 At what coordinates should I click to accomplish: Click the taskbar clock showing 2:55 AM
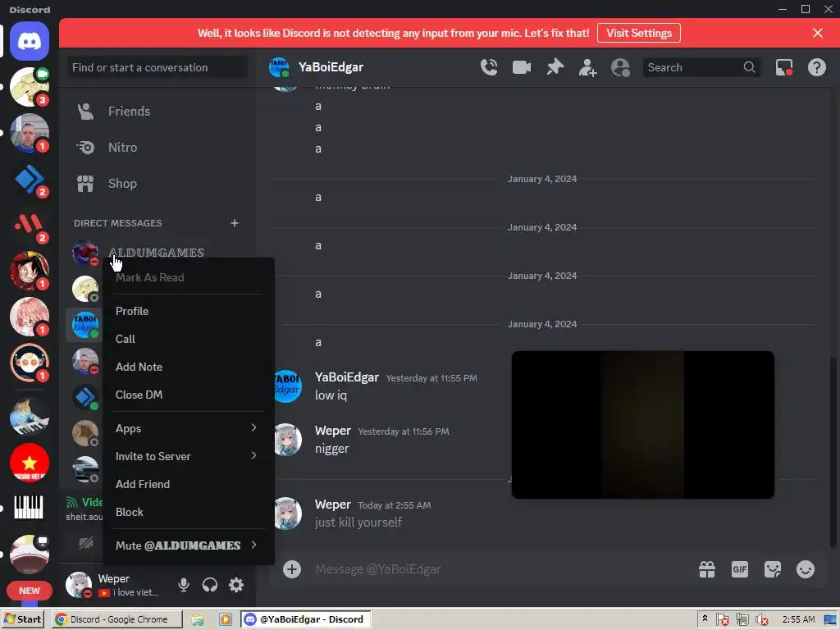(798, 619)
